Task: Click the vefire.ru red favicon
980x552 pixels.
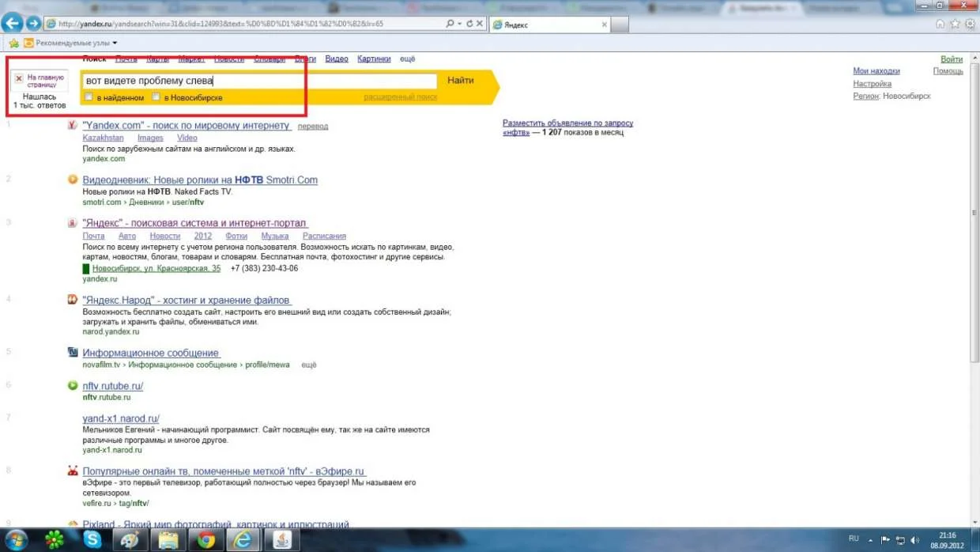Action: click(x=72, y=472)
